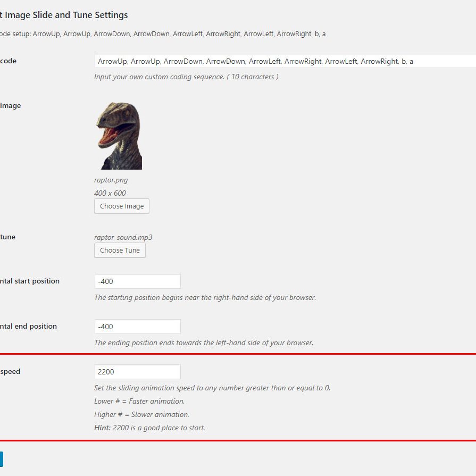
Task: Click the 'Lower # = Faster animation' note
Action: [139, 401]
